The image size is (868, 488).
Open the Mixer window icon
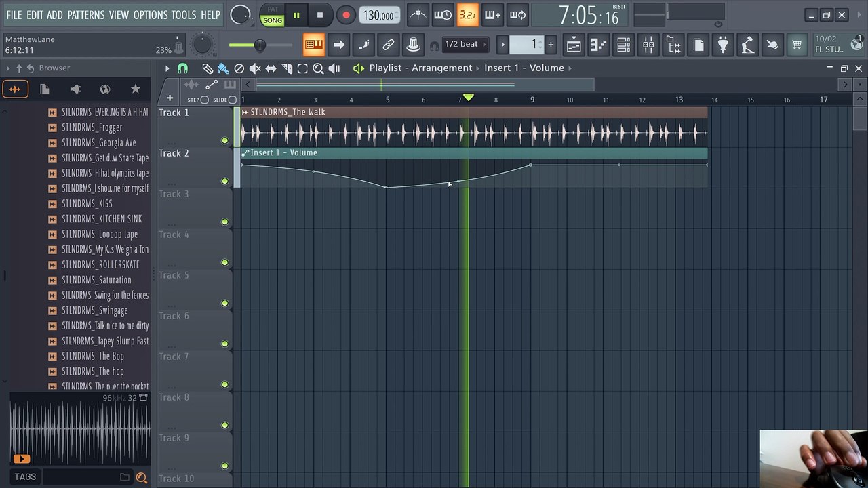click(648, 45)
